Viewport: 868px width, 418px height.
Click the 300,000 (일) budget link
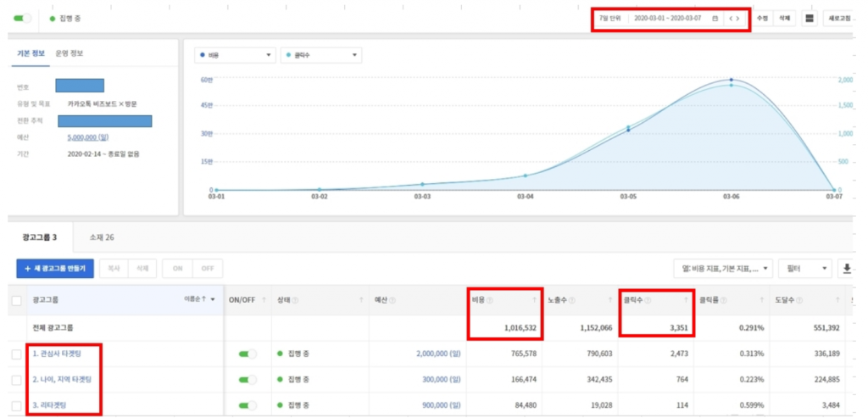click(x=441, y=380)
